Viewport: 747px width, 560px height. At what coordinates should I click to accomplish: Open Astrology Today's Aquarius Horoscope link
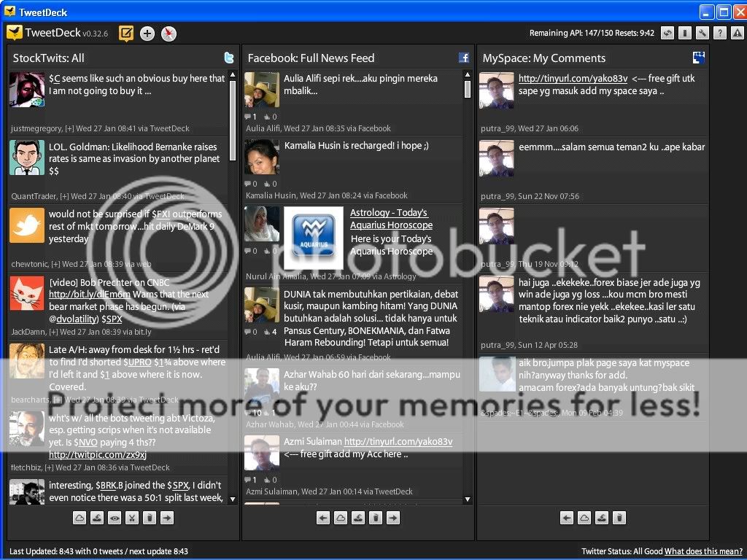pyautogui.click(x=391, y=219)
